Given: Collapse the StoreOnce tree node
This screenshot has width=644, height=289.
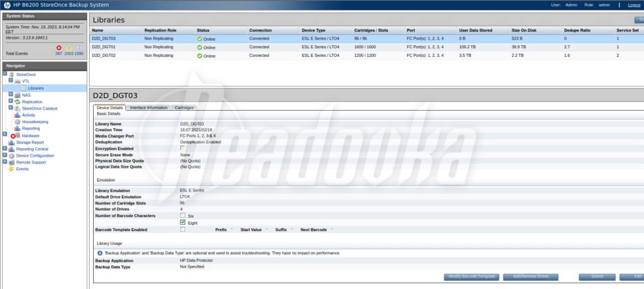Looking at the screenshot, I should [x=5, y=73].
